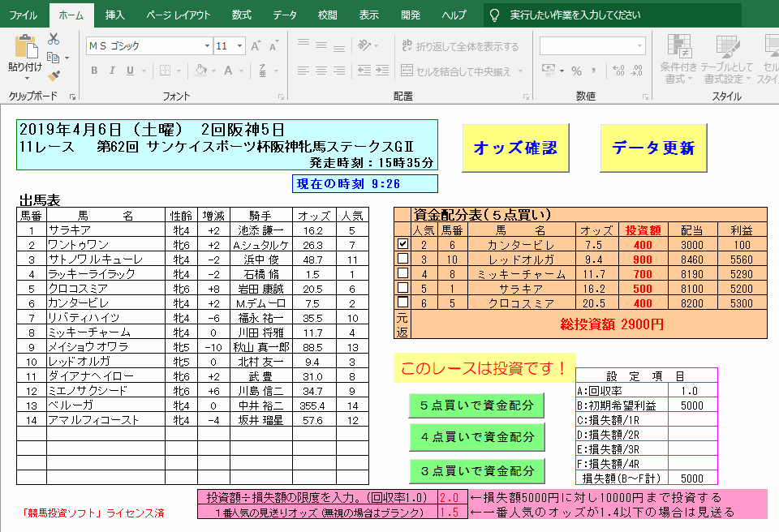
Task: Increase font size with large A
Action: [256, 46]
